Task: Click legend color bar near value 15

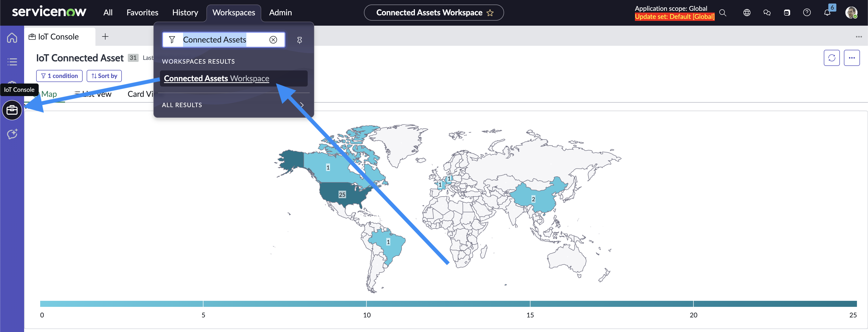Action: coord(530,304)
